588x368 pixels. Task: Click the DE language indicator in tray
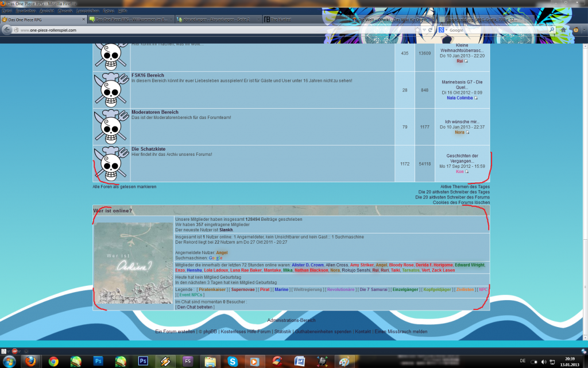click(523, 361)
